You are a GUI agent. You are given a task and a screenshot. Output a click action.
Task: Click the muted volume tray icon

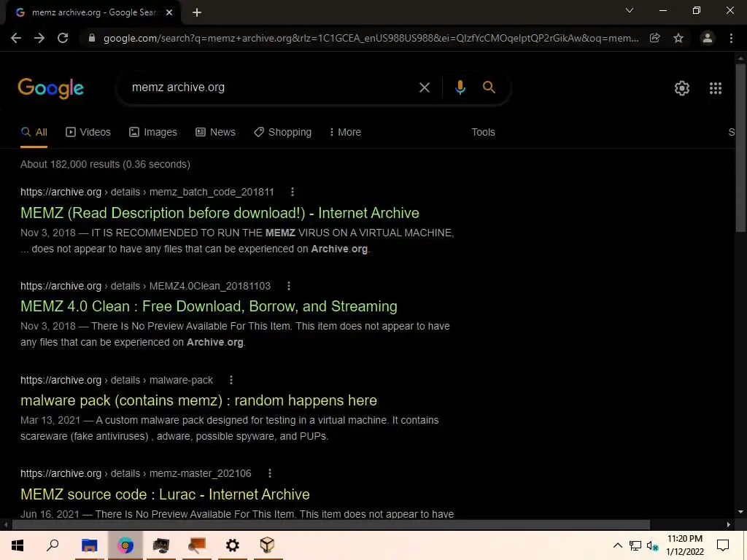[x=653, y=546]
